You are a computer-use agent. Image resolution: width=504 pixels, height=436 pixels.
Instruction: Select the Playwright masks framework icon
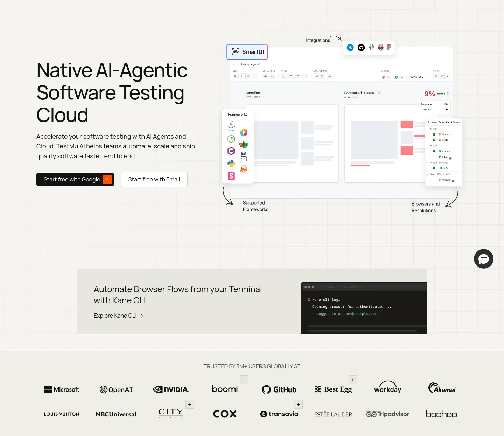pos(244,145)
